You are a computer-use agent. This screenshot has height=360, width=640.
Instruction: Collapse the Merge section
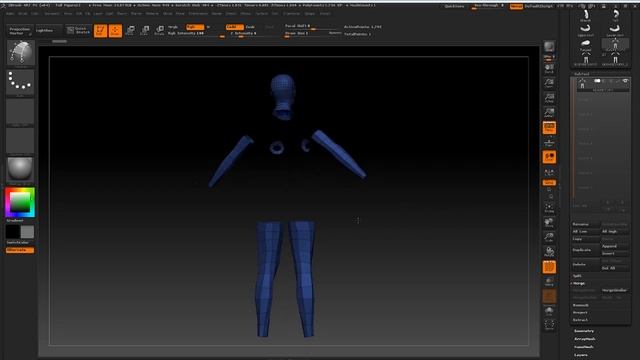579,283
